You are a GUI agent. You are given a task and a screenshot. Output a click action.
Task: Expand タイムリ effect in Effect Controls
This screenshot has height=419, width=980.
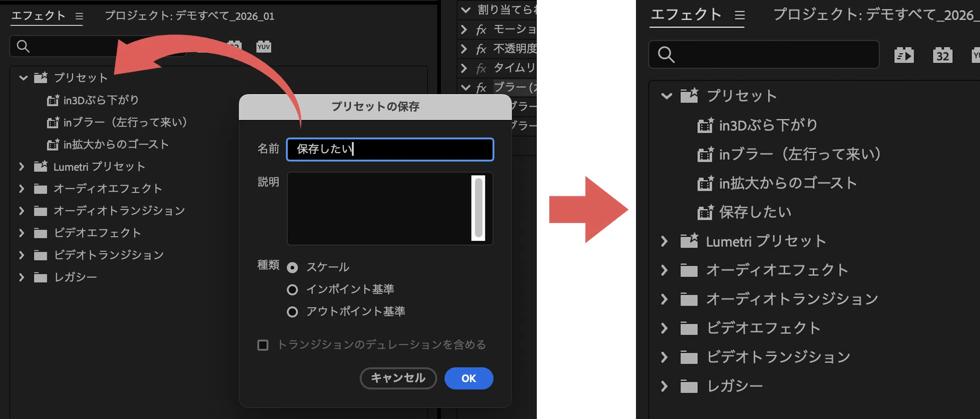point(464,68)
